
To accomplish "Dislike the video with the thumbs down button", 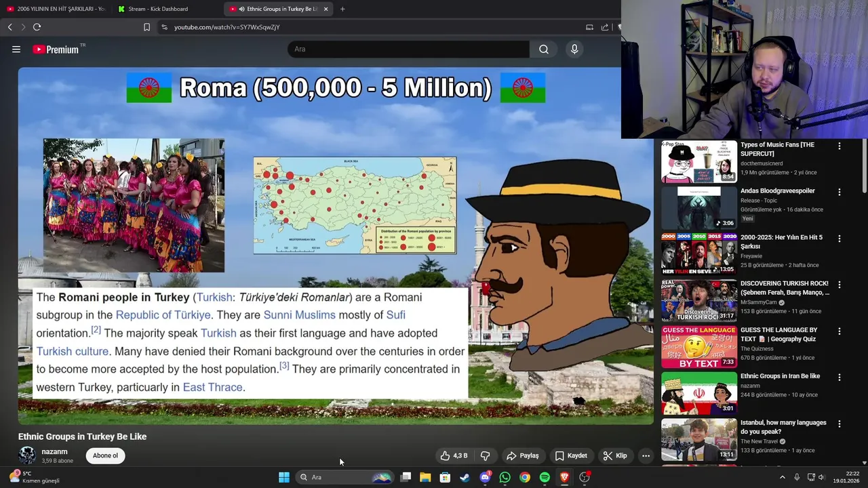I will click(485, 456).
